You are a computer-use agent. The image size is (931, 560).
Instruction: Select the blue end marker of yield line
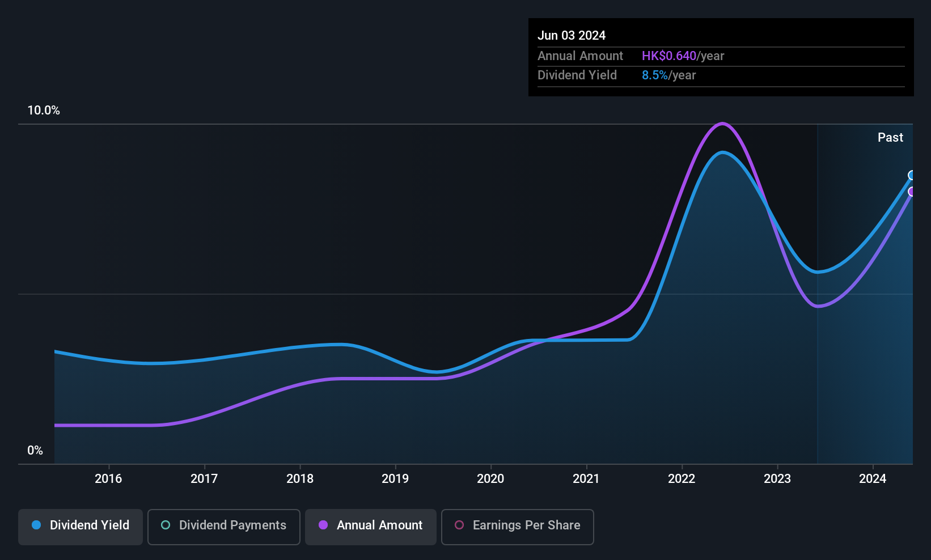pos(912,175)
